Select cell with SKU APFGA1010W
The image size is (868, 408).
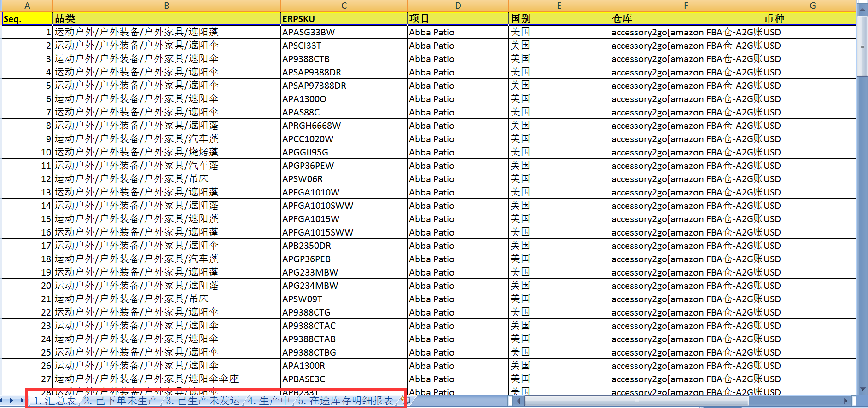point(344,192)
